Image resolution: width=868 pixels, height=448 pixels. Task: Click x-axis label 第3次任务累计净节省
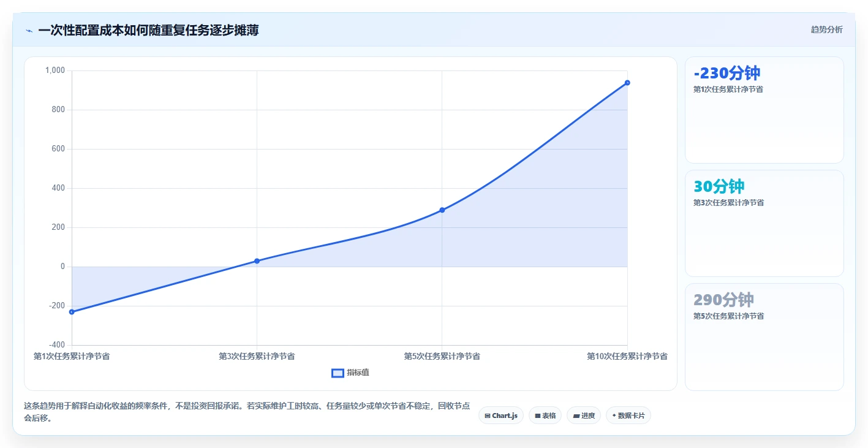pos(257,356)
